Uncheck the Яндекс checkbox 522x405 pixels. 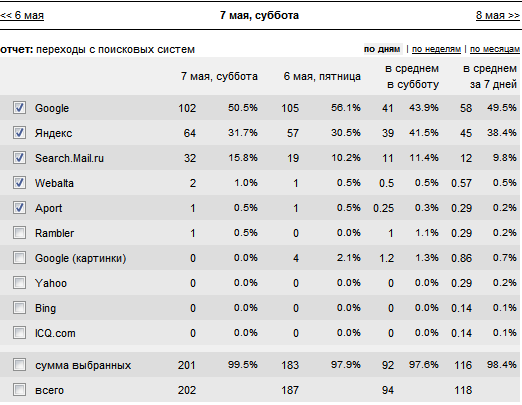(19, 133)
